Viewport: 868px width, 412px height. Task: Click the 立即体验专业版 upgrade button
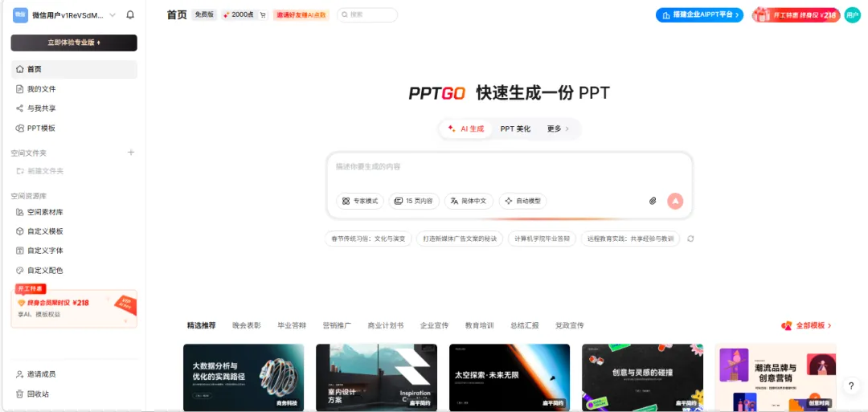[74, 43]
